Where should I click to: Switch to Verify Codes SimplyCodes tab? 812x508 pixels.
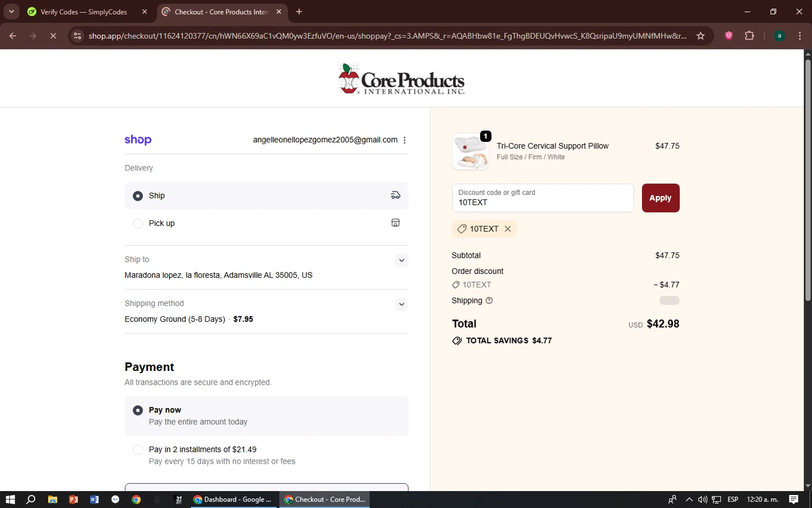(x=87, y=11)
